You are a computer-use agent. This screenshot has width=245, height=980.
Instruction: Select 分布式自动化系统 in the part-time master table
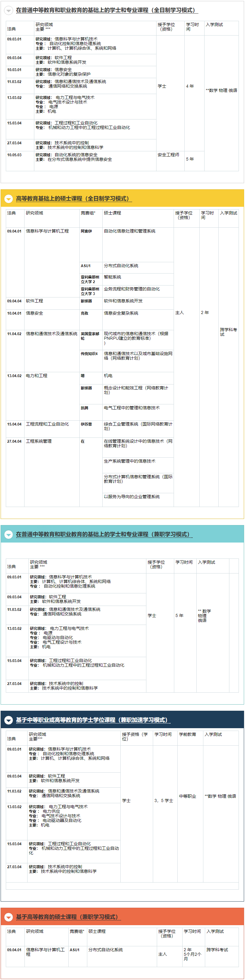tap(106, 950)
